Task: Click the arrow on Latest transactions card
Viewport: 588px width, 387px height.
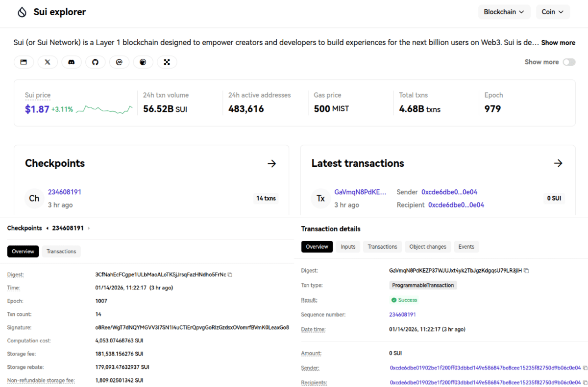Action: 558,163
